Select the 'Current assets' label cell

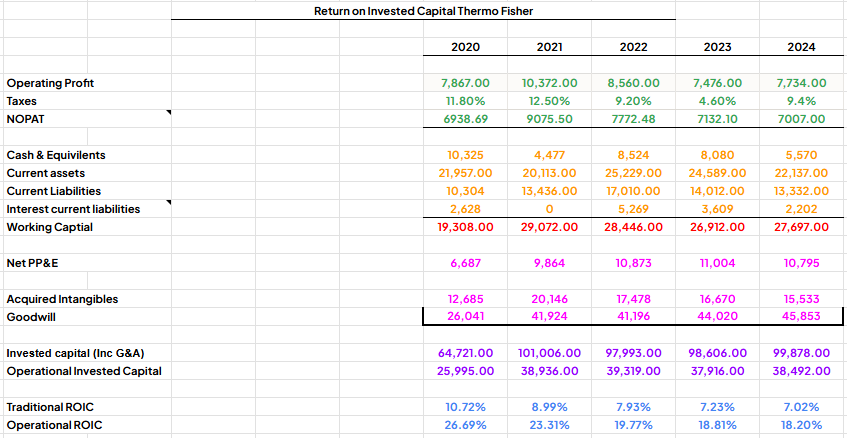pyautogui.click(x=45, y=173)
